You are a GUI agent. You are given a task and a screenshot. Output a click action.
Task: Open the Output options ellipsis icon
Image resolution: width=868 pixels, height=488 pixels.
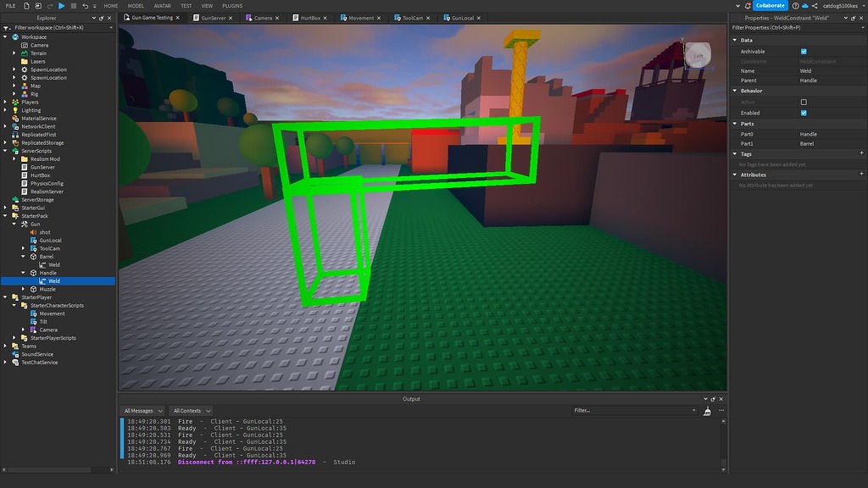721,410
